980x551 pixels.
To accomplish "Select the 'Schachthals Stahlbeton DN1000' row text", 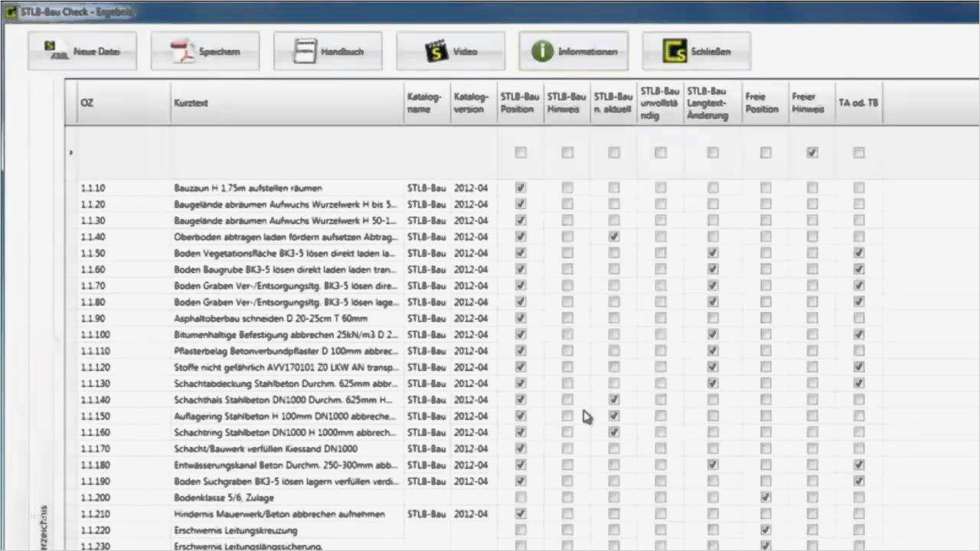I will (284, 399).
